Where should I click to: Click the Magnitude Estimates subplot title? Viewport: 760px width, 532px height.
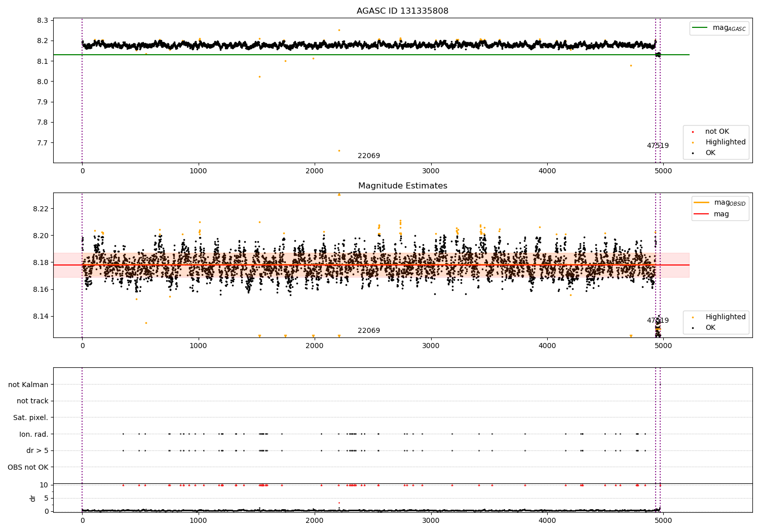click(x=402, y=186)
